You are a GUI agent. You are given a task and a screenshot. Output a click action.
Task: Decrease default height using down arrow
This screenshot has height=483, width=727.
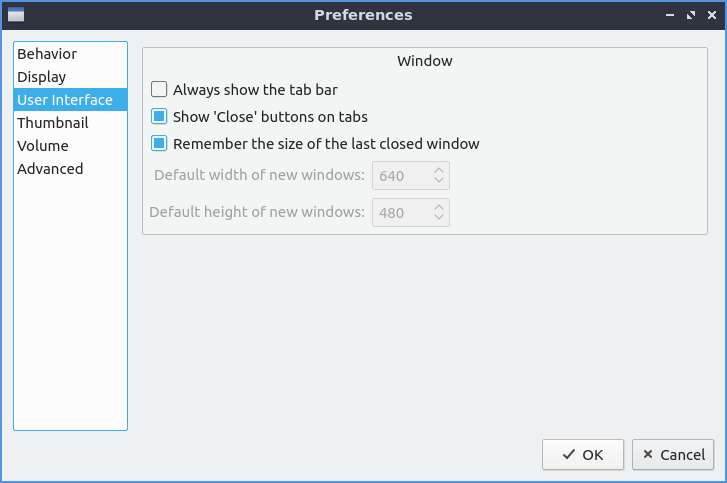pos(439,218)
